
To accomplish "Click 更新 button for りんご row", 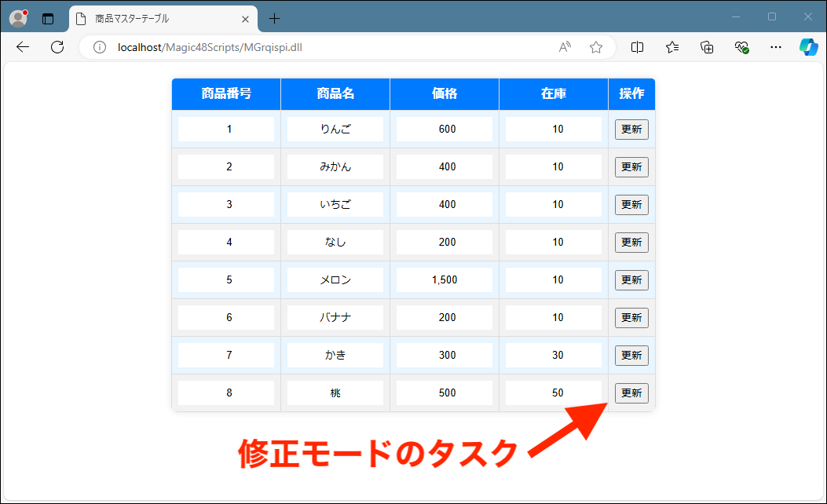I will tap(631, 130).
